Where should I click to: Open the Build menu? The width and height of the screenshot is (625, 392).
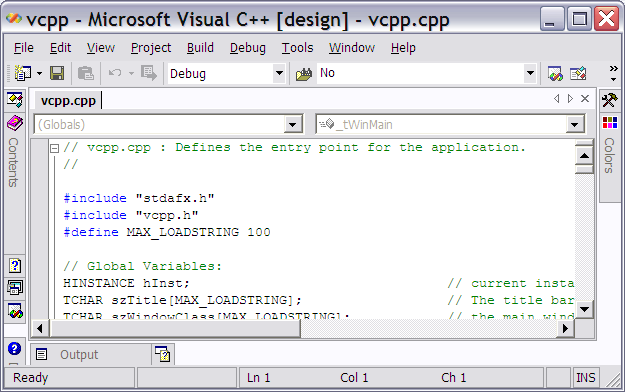click(200, 48)
